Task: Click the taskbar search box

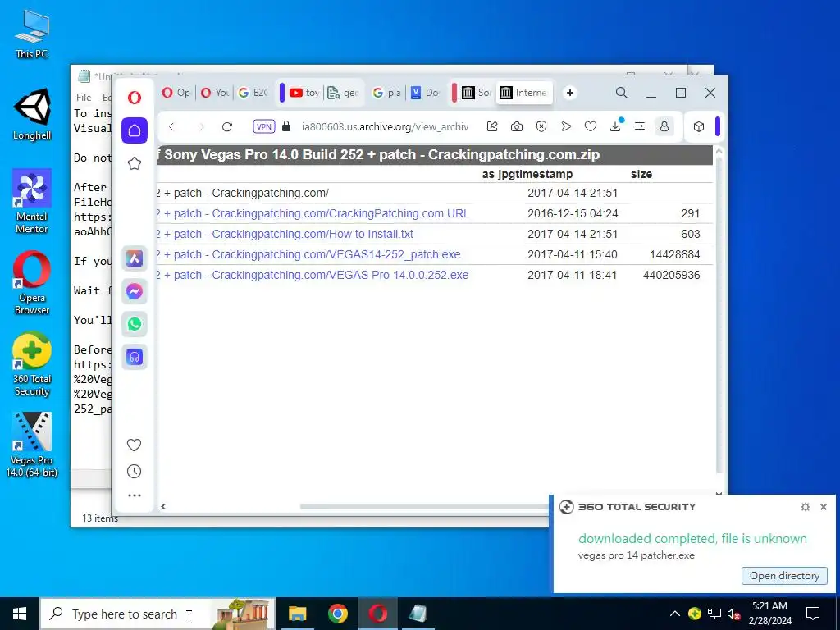Action: tap(157, 614)
